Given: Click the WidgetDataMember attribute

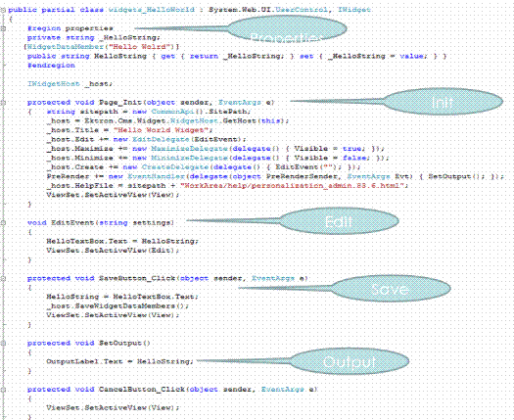Looking at the screenshot, I should pyautogui.click(x=66, y=47).
